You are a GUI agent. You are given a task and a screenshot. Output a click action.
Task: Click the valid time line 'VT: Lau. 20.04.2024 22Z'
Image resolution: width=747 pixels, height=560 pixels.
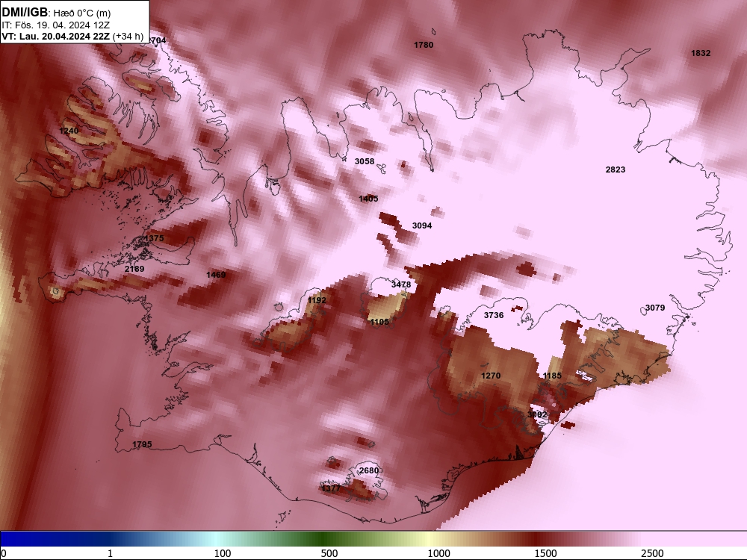[56, 36]
